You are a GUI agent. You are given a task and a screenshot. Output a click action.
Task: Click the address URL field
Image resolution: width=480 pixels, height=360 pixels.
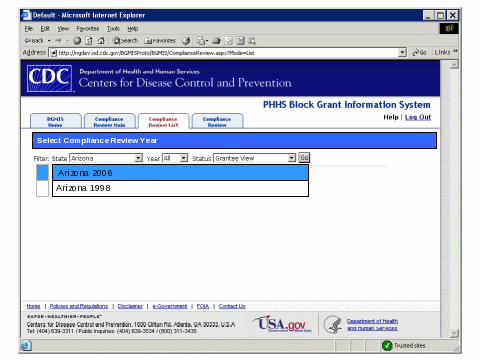coord(228,53)
